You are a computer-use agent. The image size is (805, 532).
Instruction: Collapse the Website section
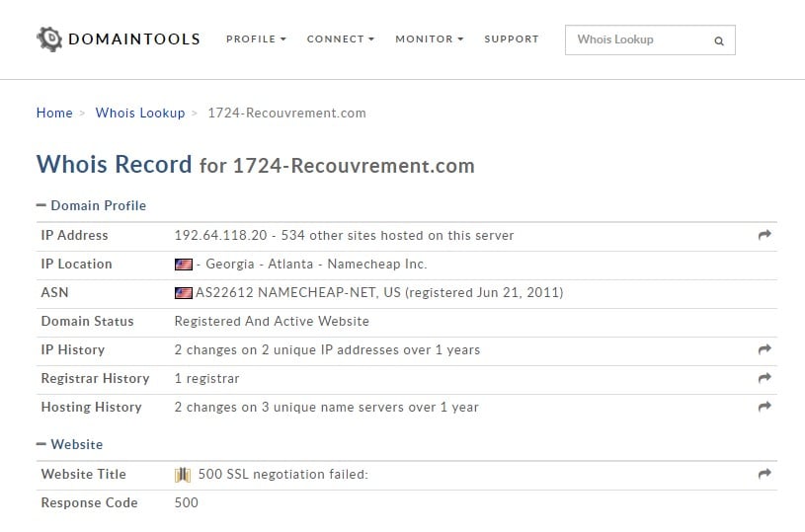pyautogui.click(x=70, y=444)
